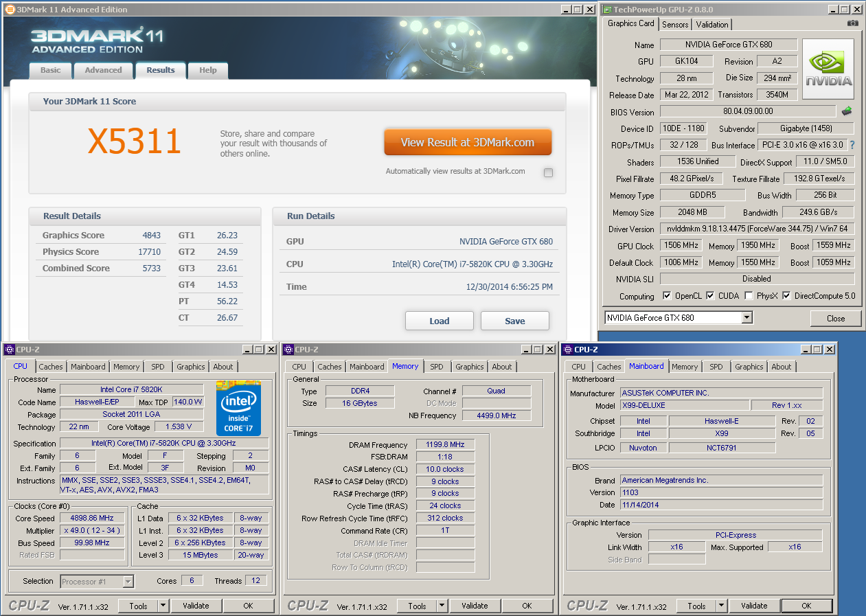
Task: Toggle the DirectCompute 5.0 checkbox
Action: 786,296
